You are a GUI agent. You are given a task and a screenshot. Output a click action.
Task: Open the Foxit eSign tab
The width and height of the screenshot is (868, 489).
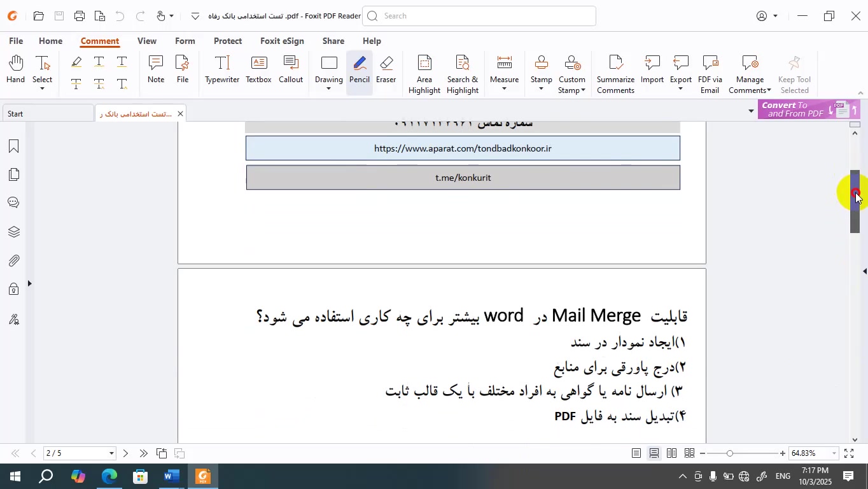(282, 41)
